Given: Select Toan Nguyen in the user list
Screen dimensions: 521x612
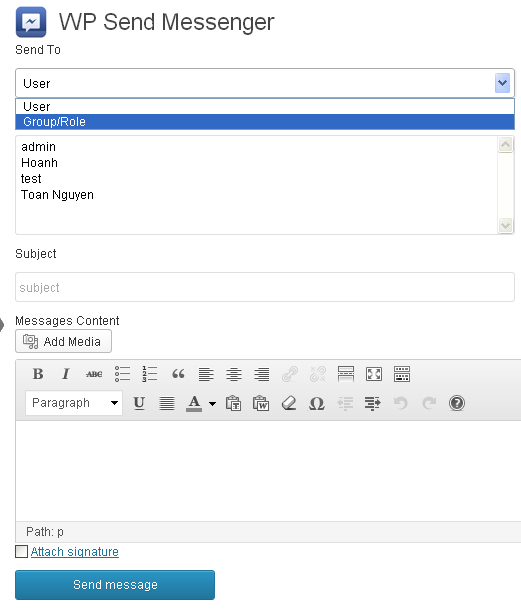Looking at the screenshot, I should pos(57,195).
